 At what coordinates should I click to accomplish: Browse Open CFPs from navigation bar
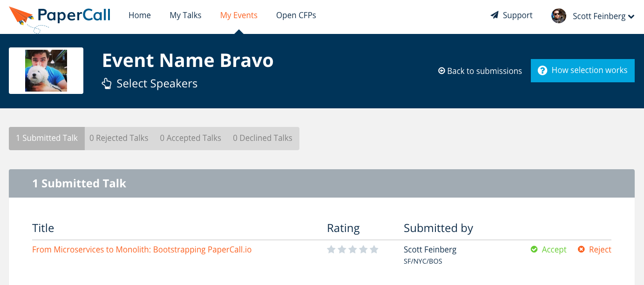coord(296,15)
